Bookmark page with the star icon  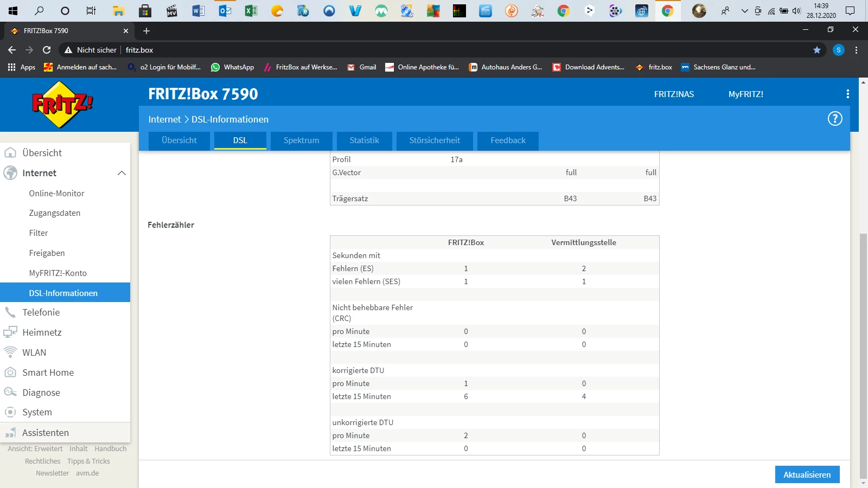pos(816,50)
